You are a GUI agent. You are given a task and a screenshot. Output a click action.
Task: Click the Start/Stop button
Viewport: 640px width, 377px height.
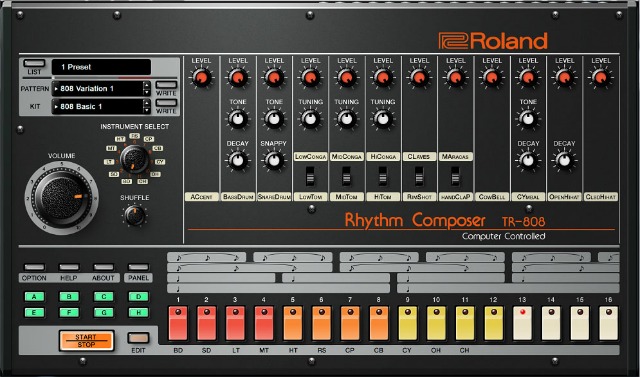click(86, 341)
